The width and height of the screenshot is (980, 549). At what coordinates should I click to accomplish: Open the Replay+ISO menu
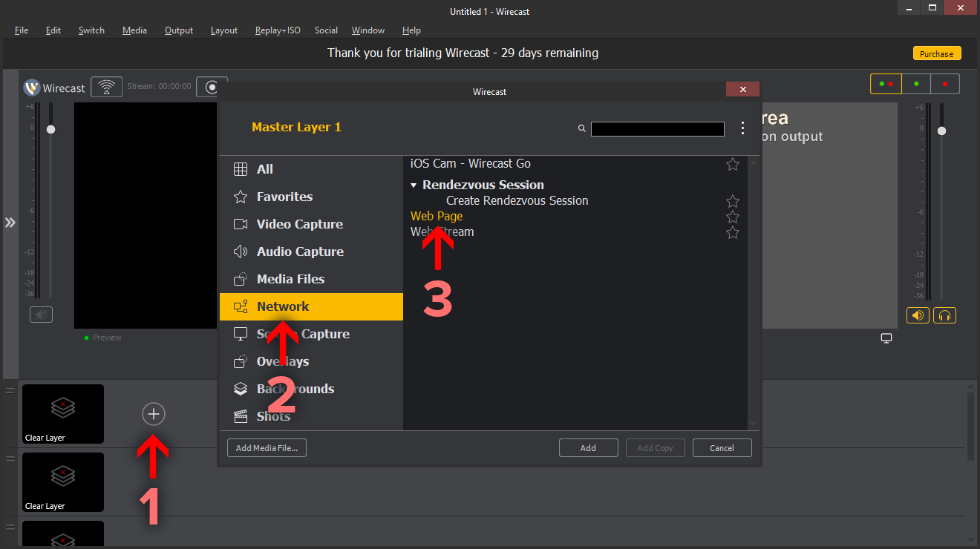pyautogui.click(x=278, y=30)
